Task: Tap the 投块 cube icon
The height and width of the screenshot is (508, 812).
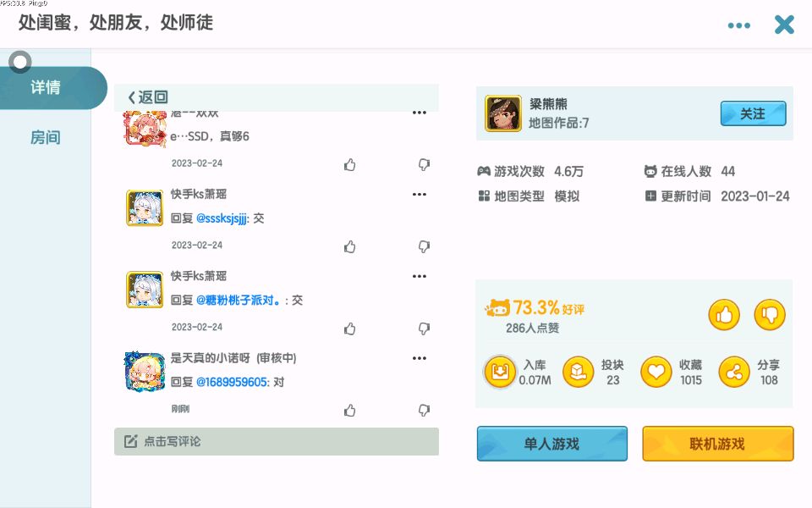Action: 579,372
